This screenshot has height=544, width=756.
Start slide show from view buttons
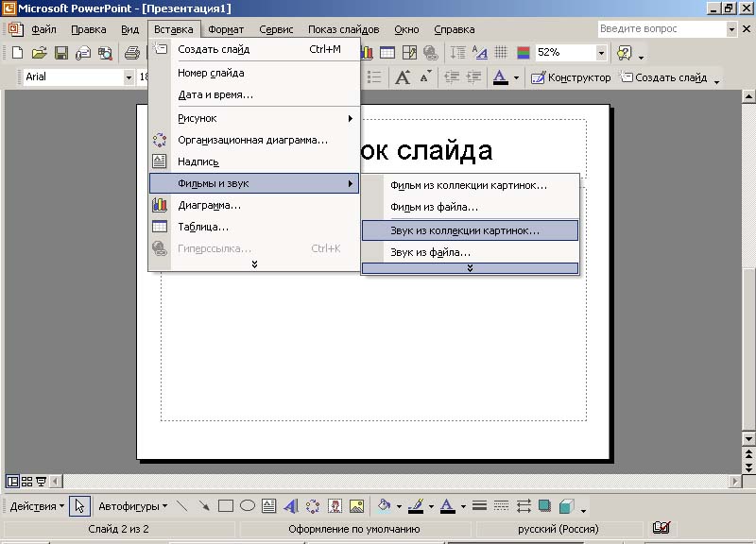[41, 481]
